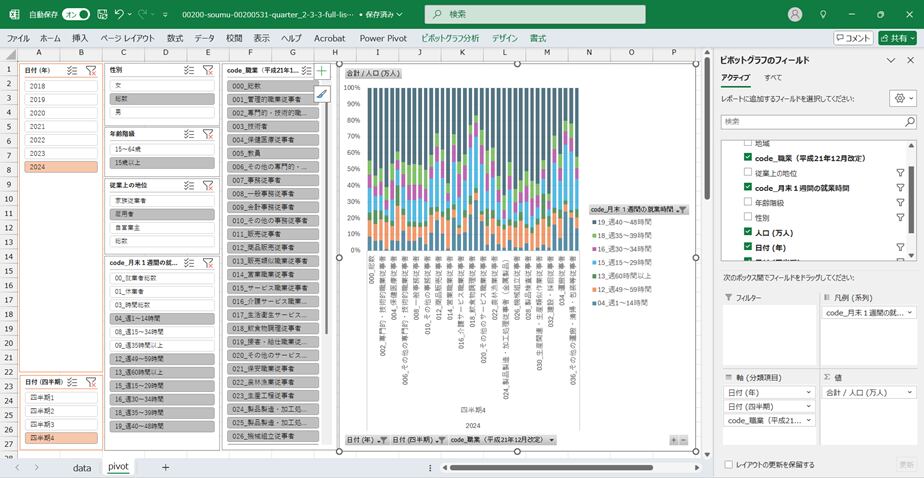
Task: Click the field list search box
Action: [815, 121]
